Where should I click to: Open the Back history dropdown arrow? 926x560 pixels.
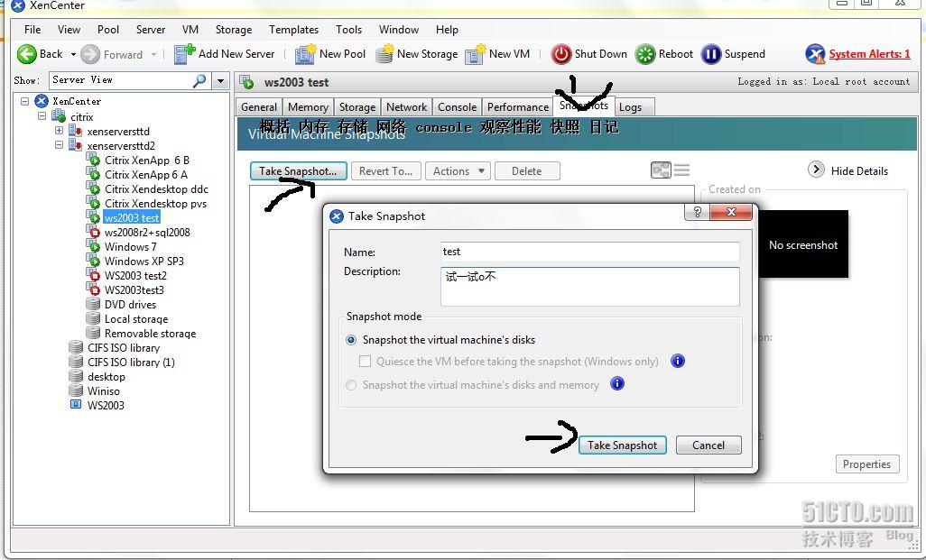73,54
